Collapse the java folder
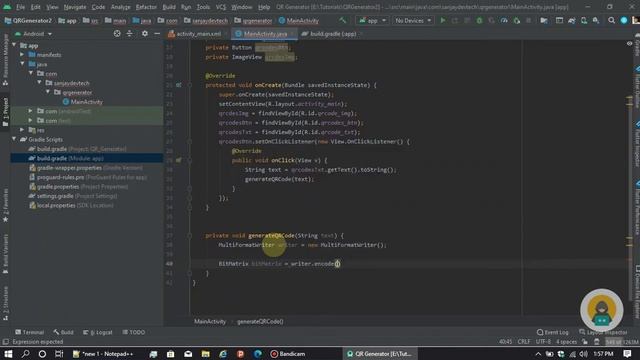 (22, 64)
